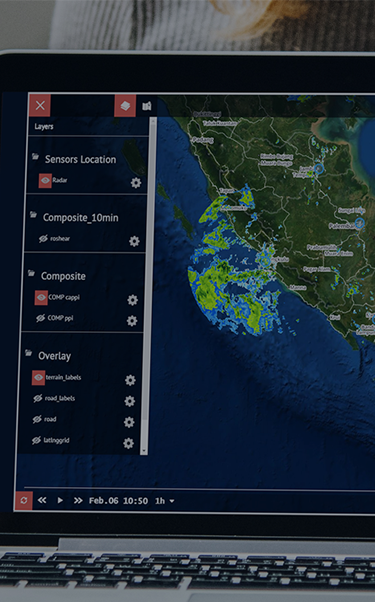This screenshot has width=375, height=602.
Task: Open settings gear for COMP cappi
Action: tap(132, 300)
